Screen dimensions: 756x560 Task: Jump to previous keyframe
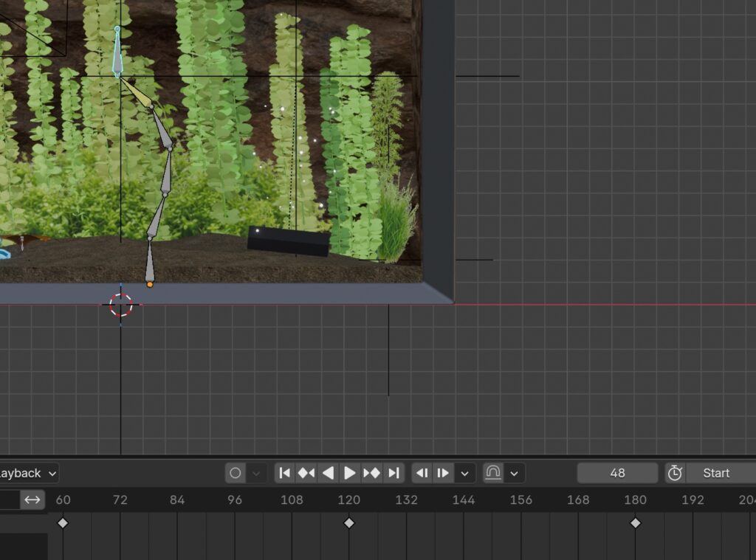pos(306,473)
